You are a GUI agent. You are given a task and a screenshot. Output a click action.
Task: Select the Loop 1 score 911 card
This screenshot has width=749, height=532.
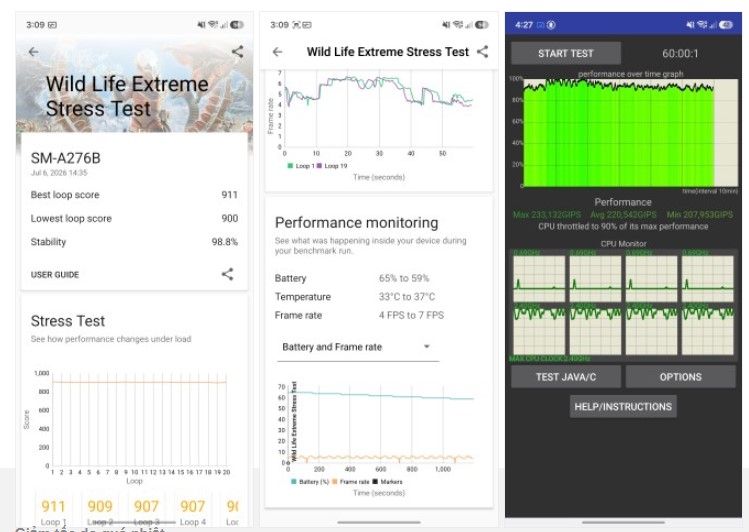pos(54,511)
